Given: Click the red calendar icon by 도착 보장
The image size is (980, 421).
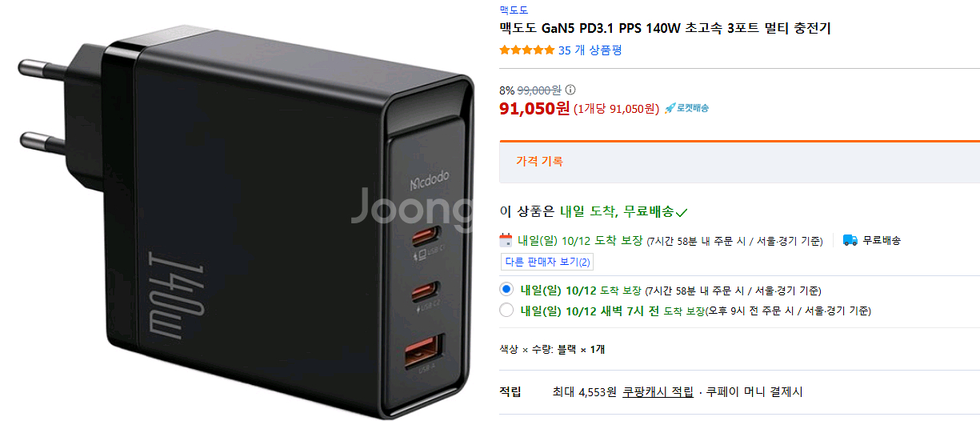Looking at the screenshot, I should pyautogui.click(x=506, y=239).
